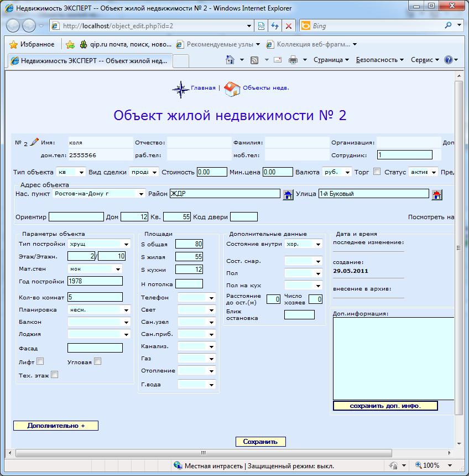Click the RSS feeds icon in command bar

click(254, 60)
